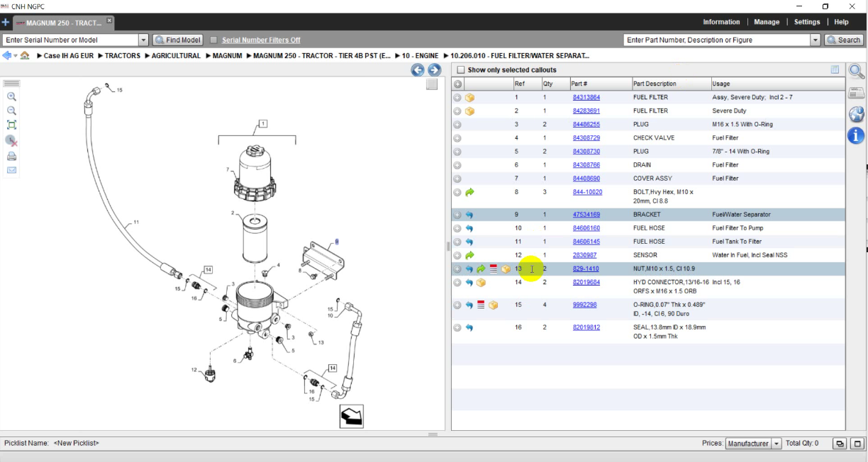The height and width of the screenshot is (462, 868).
Task: Click the Part Number, Description or Figure field
Action: [x=717, y=40]
